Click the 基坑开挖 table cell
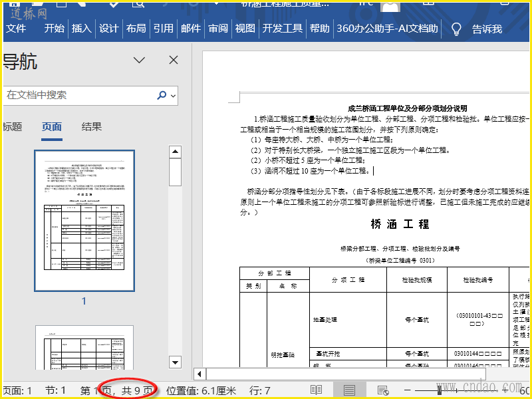Image resolution: width=532 pixels, height=399 pixels. pyautogui.click(x=348, y=354)
